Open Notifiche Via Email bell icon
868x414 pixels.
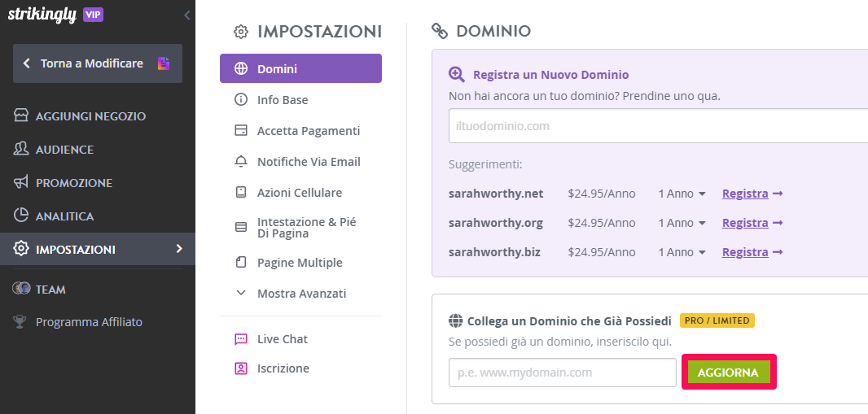[241, 162]
